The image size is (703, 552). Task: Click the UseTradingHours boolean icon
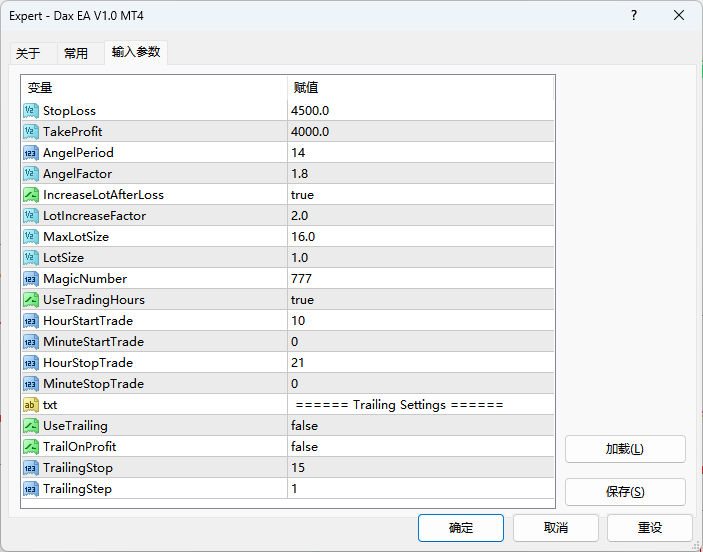30,300
